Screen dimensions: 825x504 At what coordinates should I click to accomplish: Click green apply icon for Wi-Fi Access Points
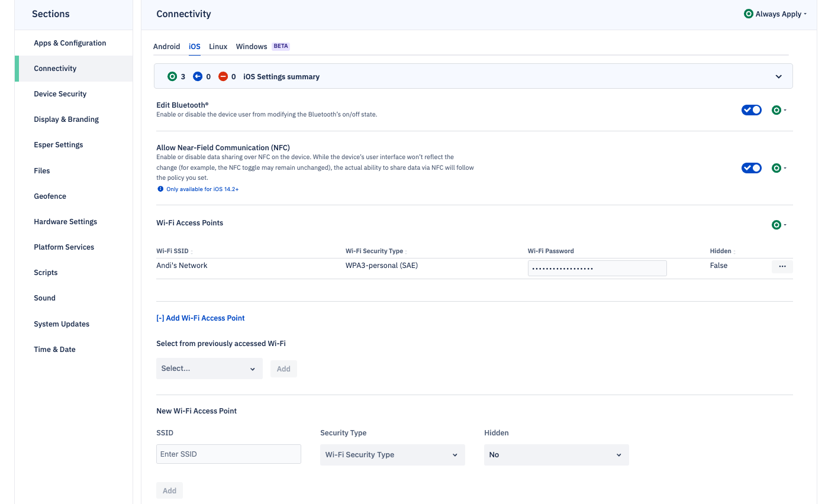[776, 225]
